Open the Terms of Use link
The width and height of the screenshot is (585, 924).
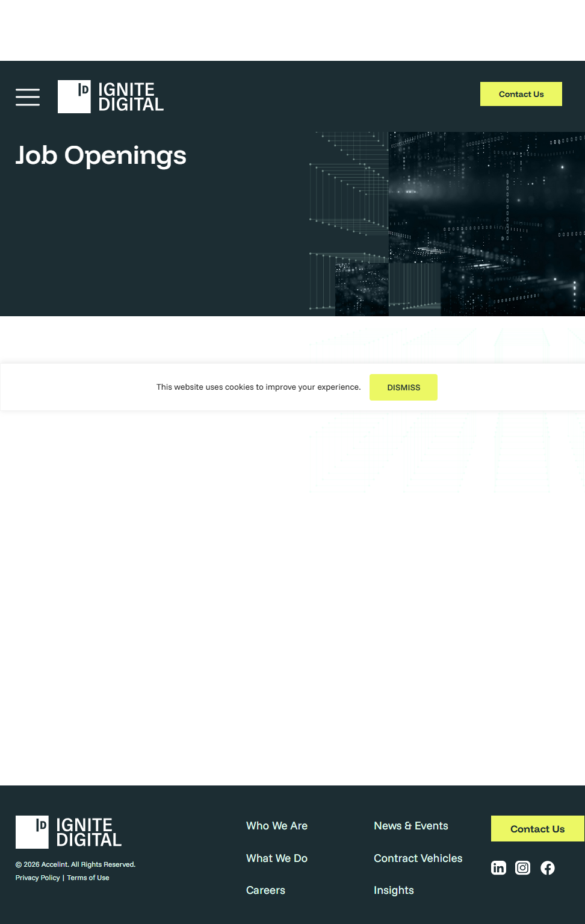(88, 878)
